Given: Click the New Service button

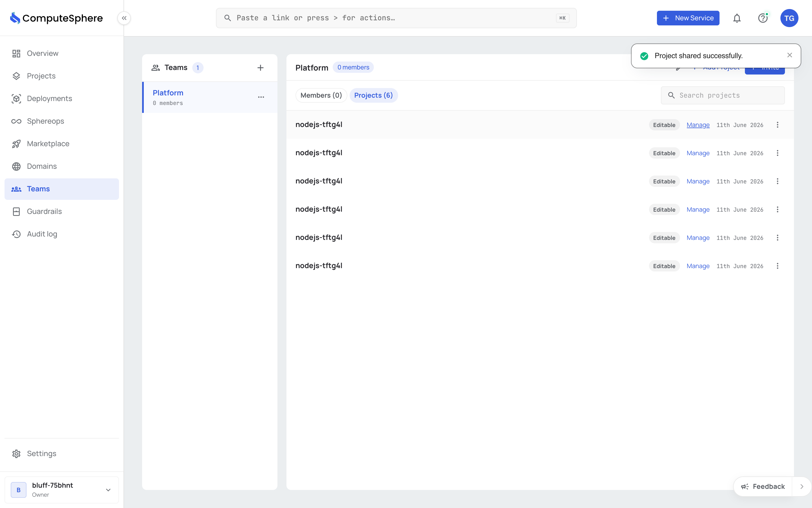Looking at the screenshot, I should tap(688, 18).
